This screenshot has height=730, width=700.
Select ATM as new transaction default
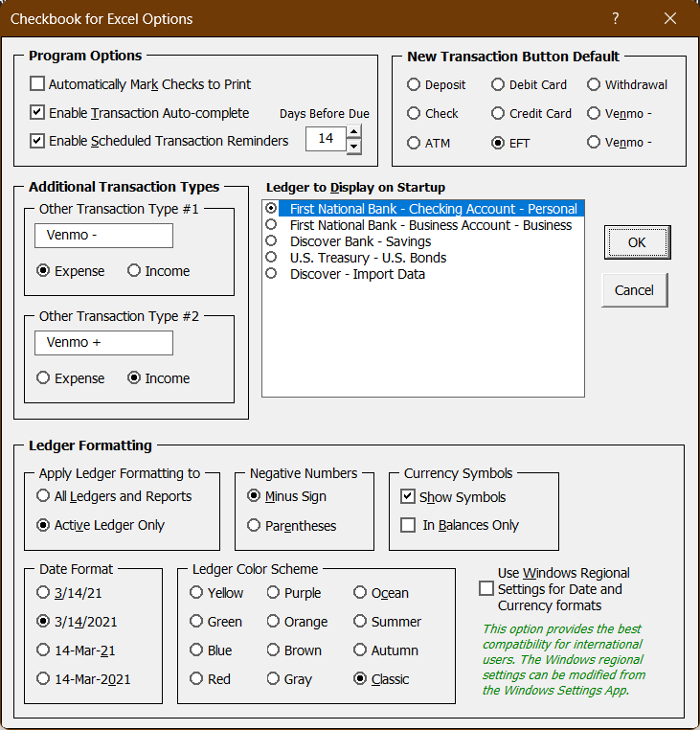pyautogui.click(x=414, y=143)
